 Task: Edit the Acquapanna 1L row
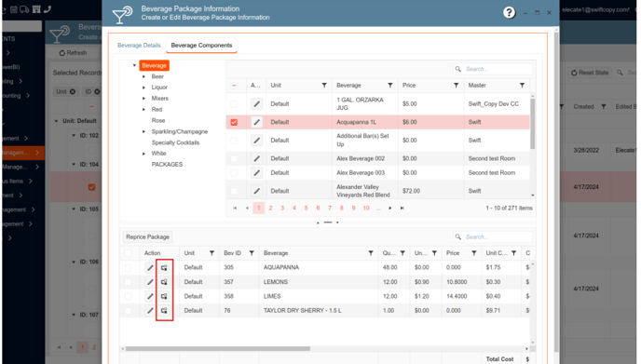tap(256, 122)
